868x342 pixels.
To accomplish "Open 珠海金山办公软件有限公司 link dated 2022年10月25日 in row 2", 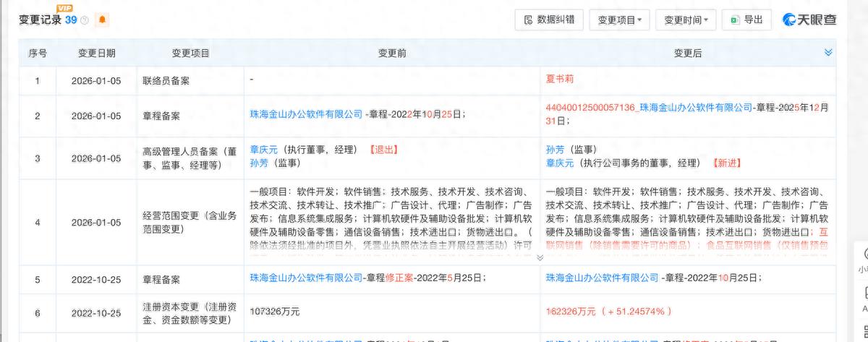I will pos(306,114).
